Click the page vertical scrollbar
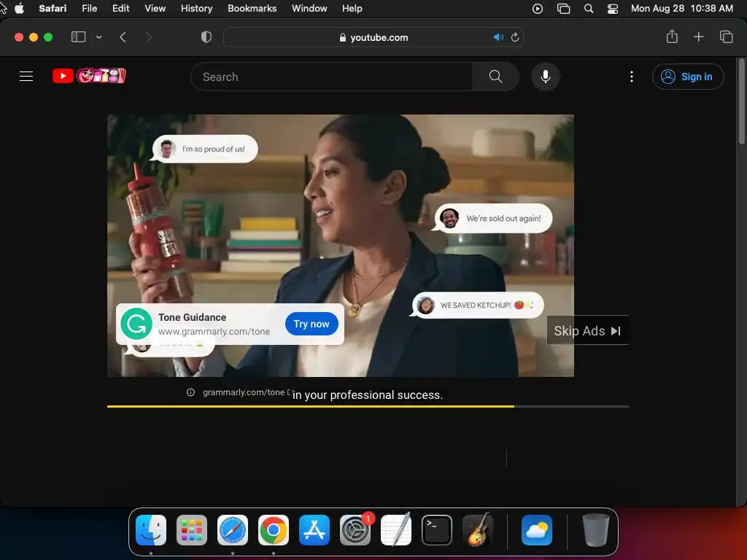 coord(741,101)
